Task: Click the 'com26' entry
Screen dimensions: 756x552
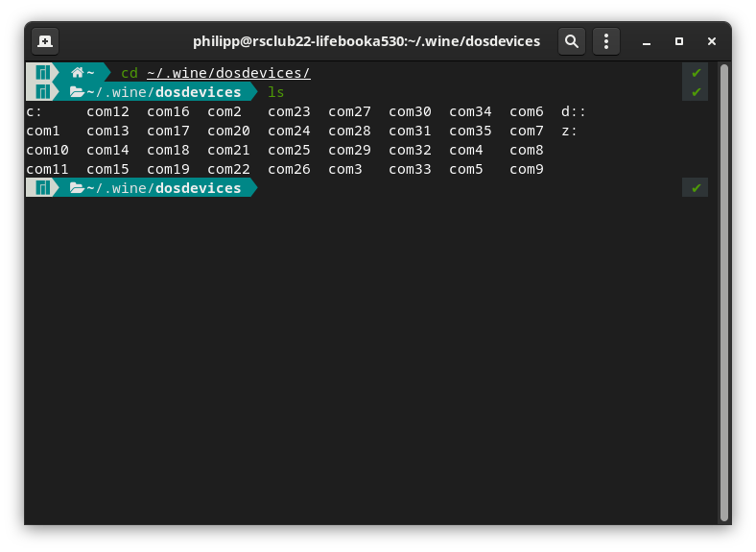Action: (x=290, y=169)
